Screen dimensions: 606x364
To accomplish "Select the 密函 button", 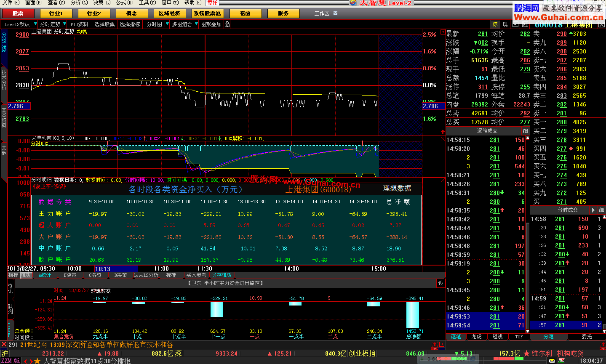I will [246, 13].
